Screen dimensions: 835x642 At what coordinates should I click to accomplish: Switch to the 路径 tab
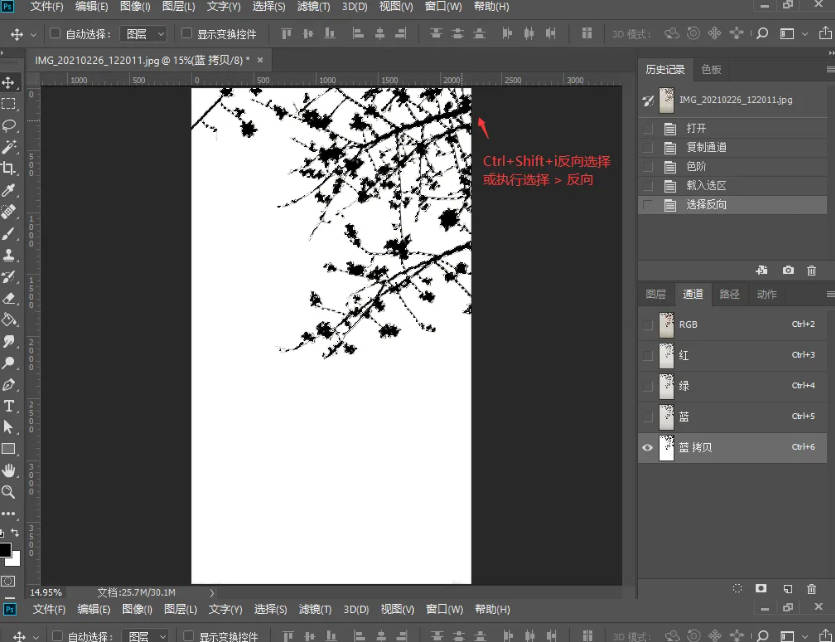tap(730, 294)
